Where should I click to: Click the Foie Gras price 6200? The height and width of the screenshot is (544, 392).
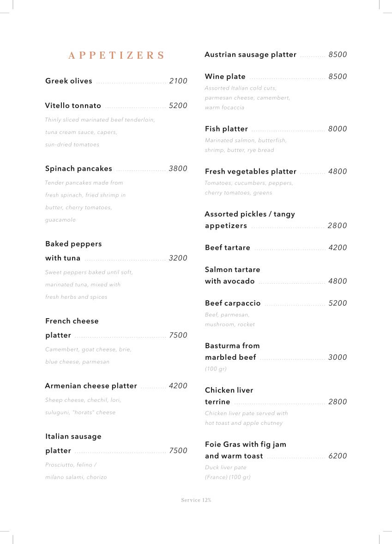click(x=338, y=456)
